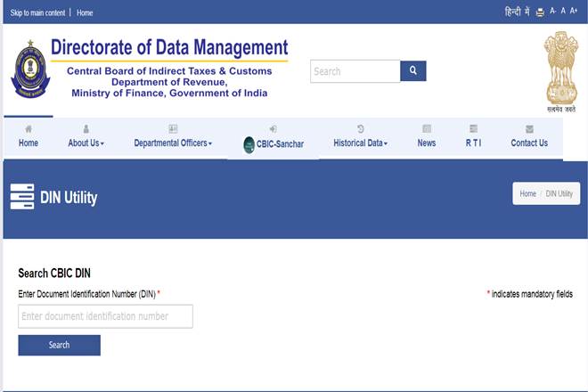Go to the News menu item
Image resolution: width=588 pixels, height=392 pixels.
click(427, 143)
